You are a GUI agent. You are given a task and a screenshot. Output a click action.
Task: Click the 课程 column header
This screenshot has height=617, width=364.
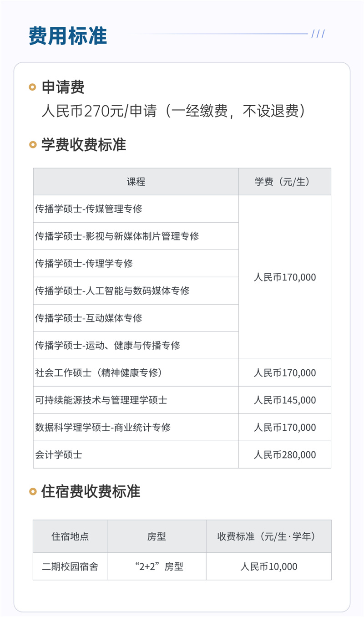(x=136, y=182)
